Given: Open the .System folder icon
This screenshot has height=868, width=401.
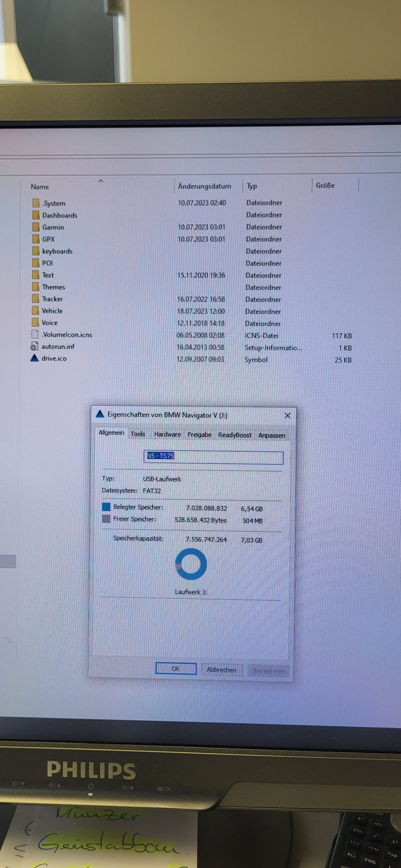Looking at the screenshot, I should [x=36, y=203].
